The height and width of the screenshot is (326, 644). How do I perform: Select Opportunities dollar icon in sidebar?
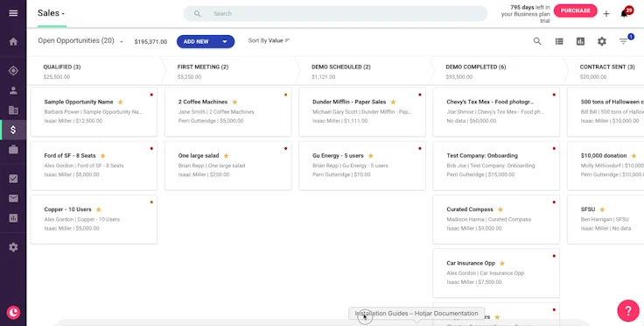(13, 130)
